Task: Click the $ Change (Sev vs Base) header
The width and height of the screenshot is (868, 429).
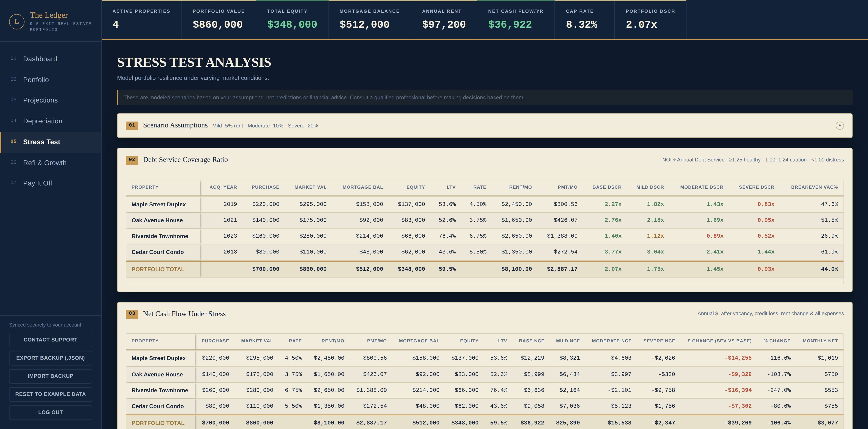Action: [x=719, y=341]
